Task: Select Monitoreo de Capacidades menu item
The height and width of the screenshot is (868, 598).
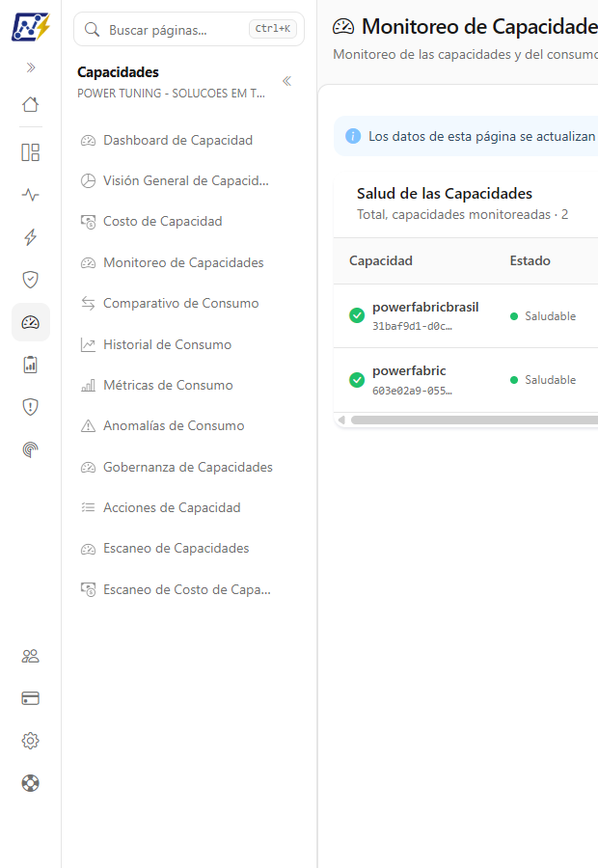Action: [183, 262]
